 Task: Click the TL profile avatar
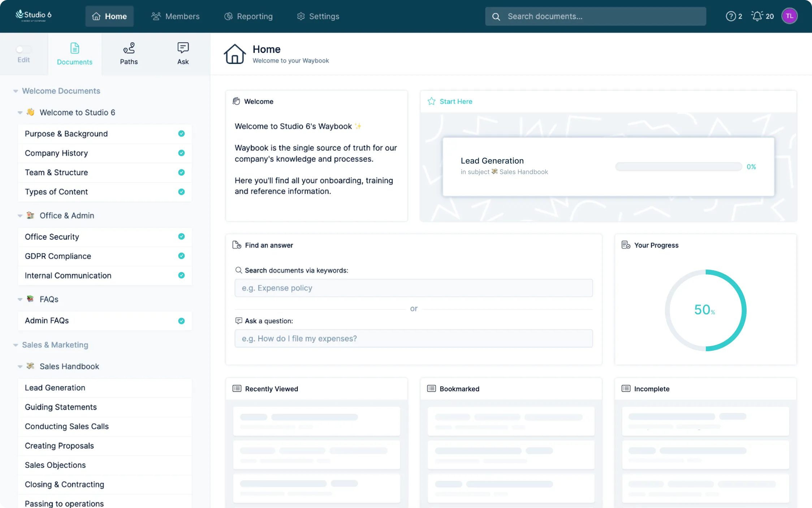790,16
